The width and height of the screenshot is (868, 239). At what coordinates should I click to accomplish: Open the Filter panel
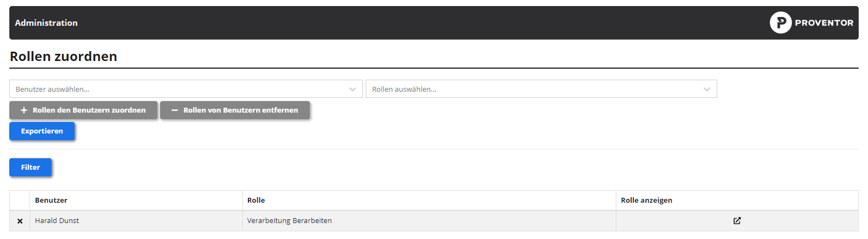pos(31,168)
